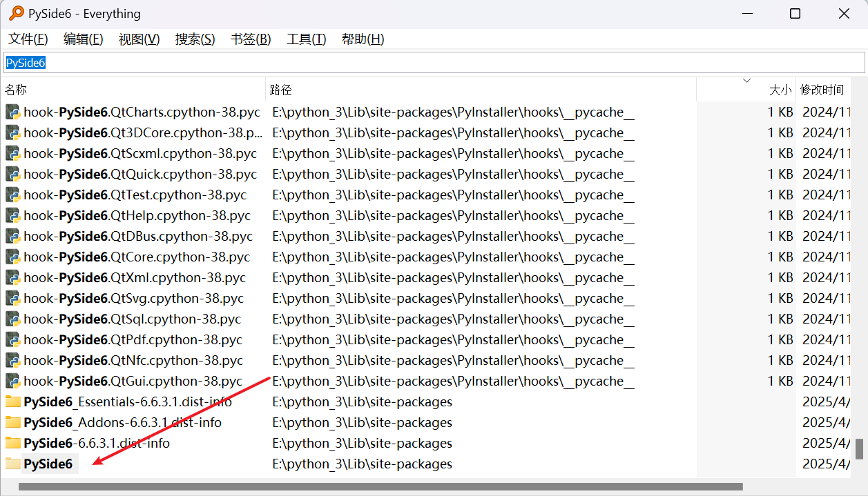Select the PySide6_Essentials-6.6.3.1.dist-info folder name
868x496 pixels.
pyautogui.click(x=128, y=401)
